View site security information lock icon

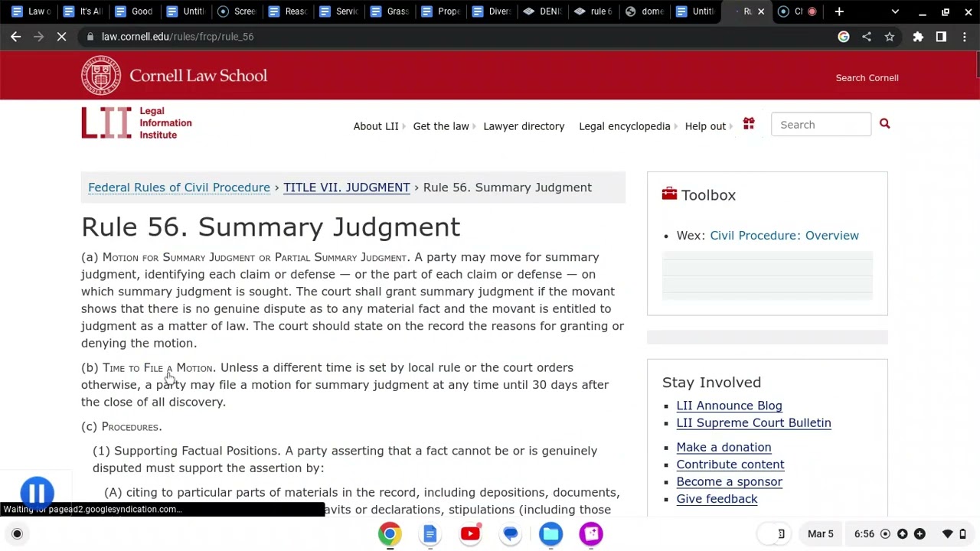click(90, 37)
